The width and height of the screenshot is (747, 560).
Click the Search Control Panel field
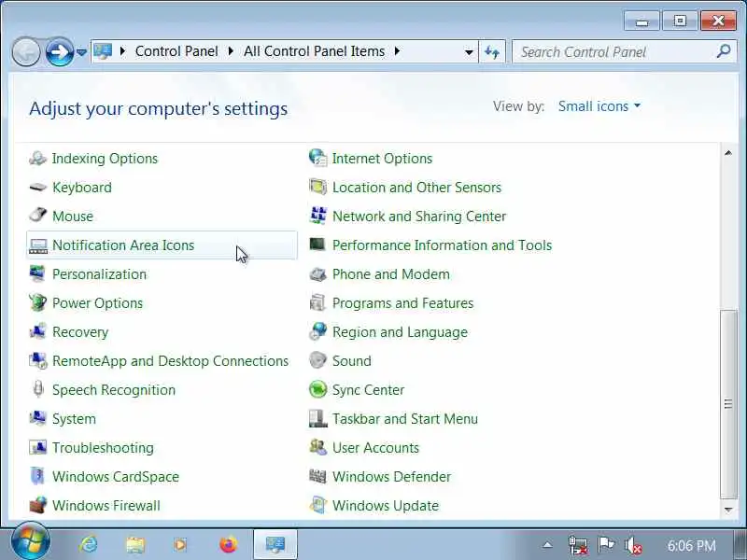(x=623, y=51)
